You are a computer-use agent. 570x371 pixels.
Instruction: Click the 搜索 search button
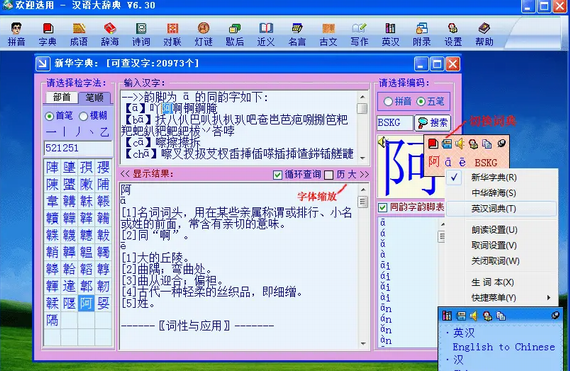[433, 123]
